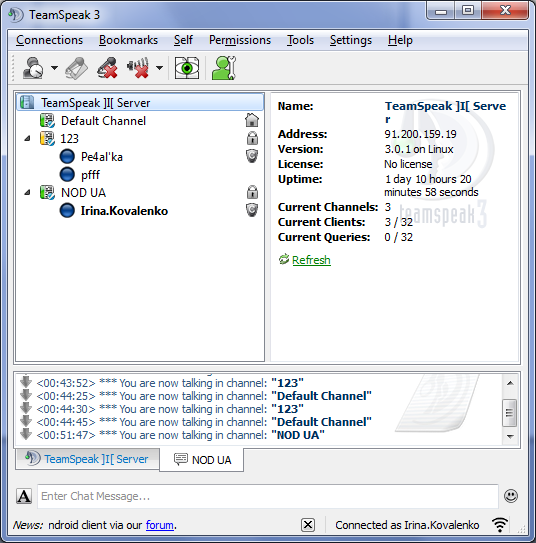Screen dimensions: 536x543
Task: Click the 00:51:47 NOD UA log message
Action: click(180, 435)
